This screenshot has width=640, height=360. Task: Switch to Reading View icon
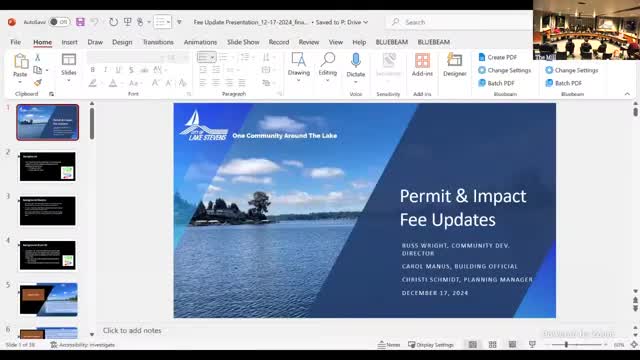point(512,345)
